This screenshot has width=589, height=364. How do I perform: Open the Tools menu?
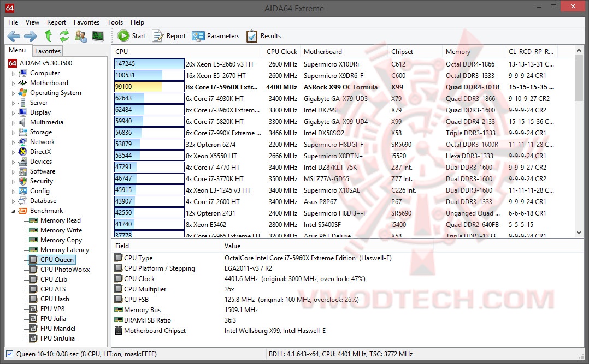pyautogui.click(x=115, y=22)
